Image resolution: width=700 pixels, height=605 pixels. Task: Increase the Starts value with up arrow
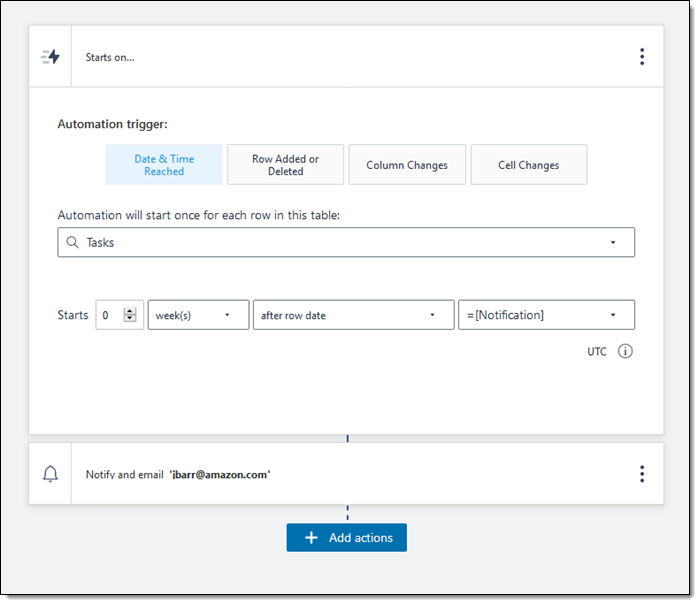tap(129, 311)
